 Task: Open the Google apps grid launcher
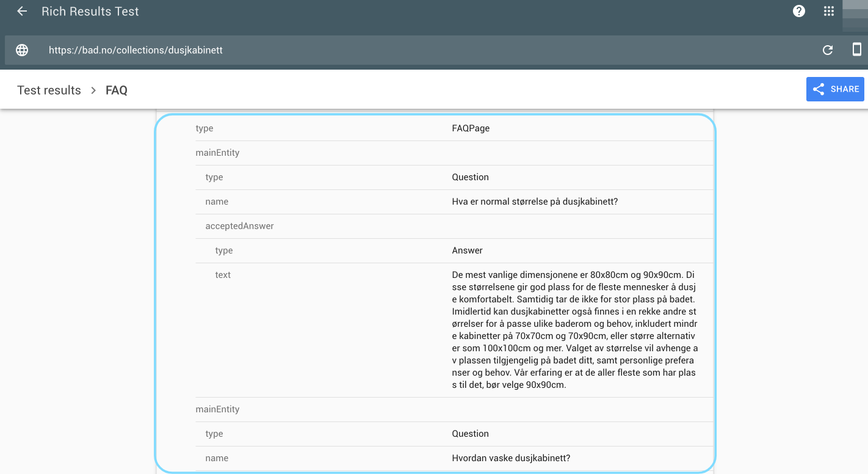click(x=828, y=11)
